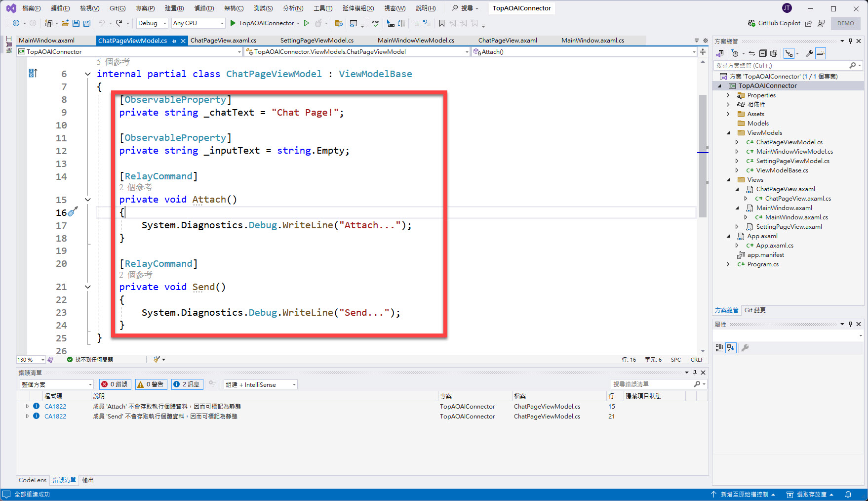Viewport: 868px width, 501px height.
Task: Click the Hot Reload flame icon
Action: pos(318,23)
